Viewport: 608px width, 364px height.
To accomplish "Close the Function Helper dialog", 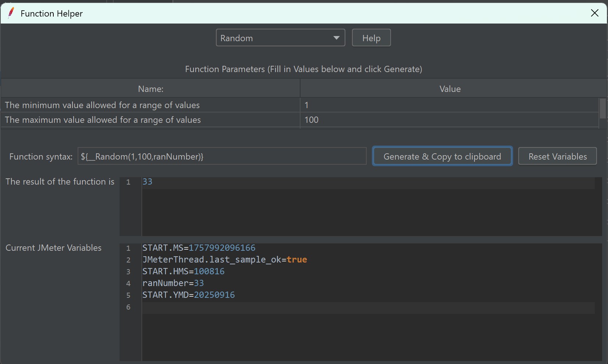I will coord(594,13).
